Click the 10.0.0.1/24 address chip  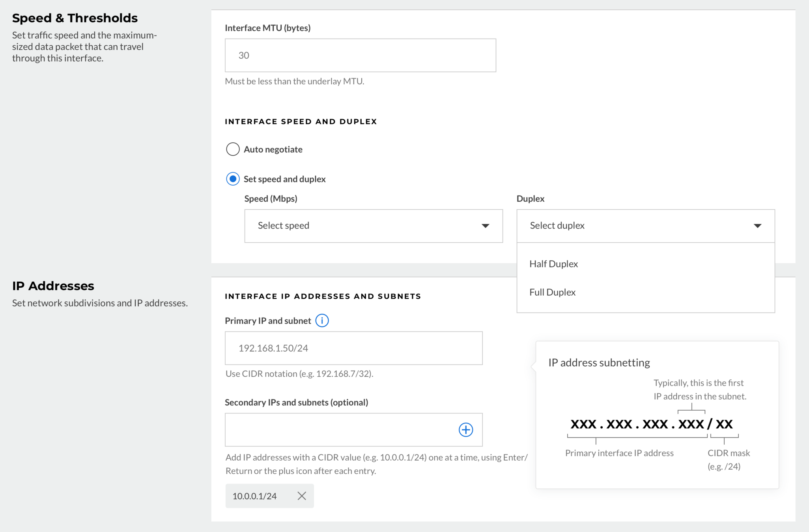tap(255, 496)
